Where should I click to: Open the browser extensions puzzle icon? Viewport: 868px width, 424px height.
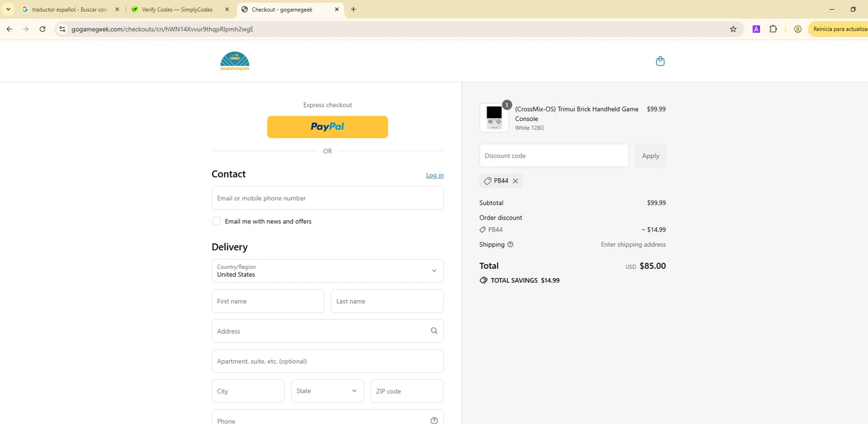coord(773,29)
